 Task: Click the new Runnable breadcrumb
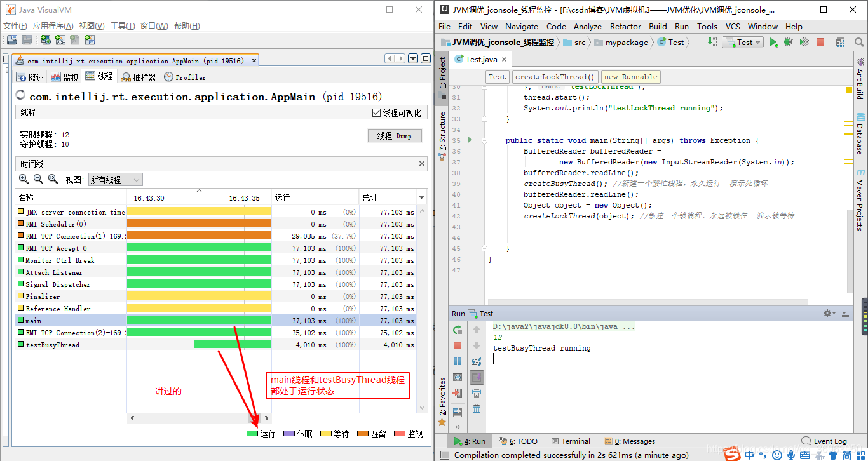[x=631, y=77]
